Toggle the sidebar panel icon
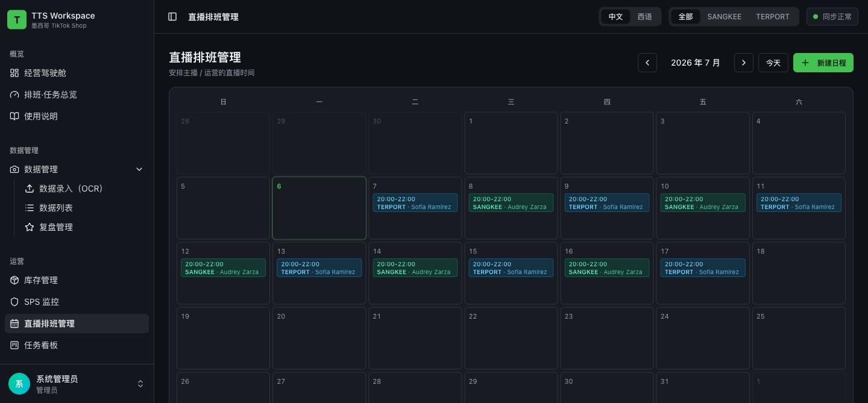 click(172, 17)
